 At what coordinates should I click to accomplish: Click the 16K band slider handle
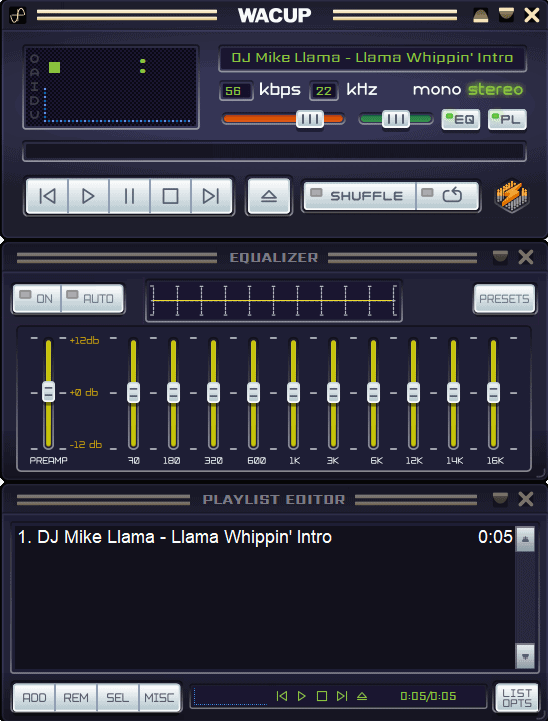pos(493,392)
